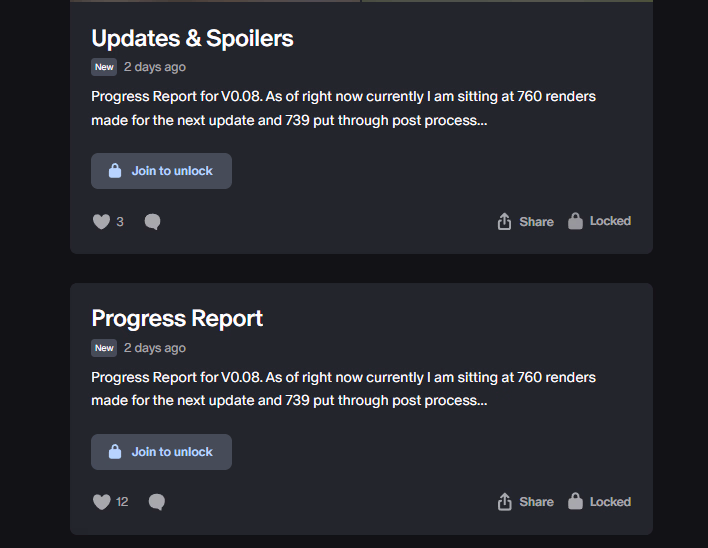This screenshot has width=708, height=548.
Task: Open the Progress Report post title
Action: click(x=177, y=319)
